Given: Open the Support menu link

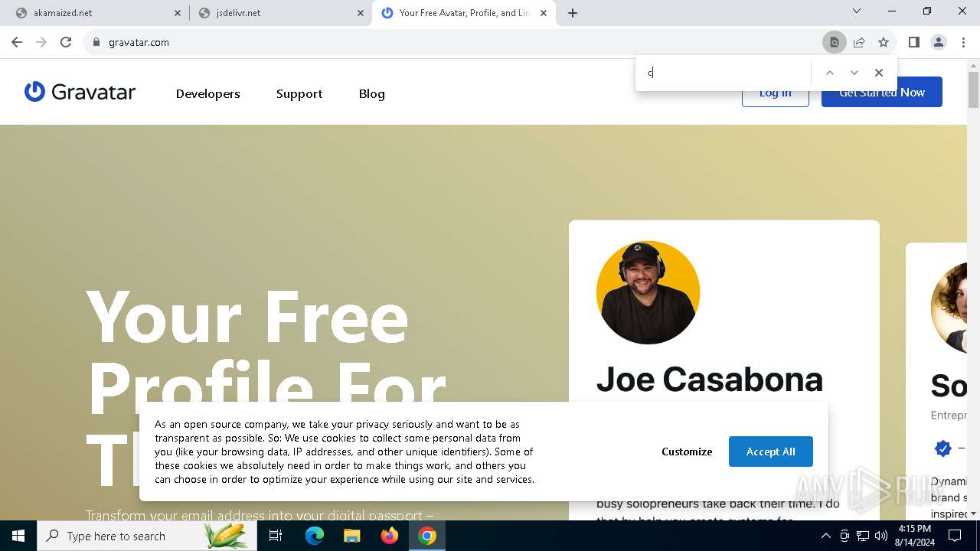Looking at the screenshot, I should click(299, 93).
